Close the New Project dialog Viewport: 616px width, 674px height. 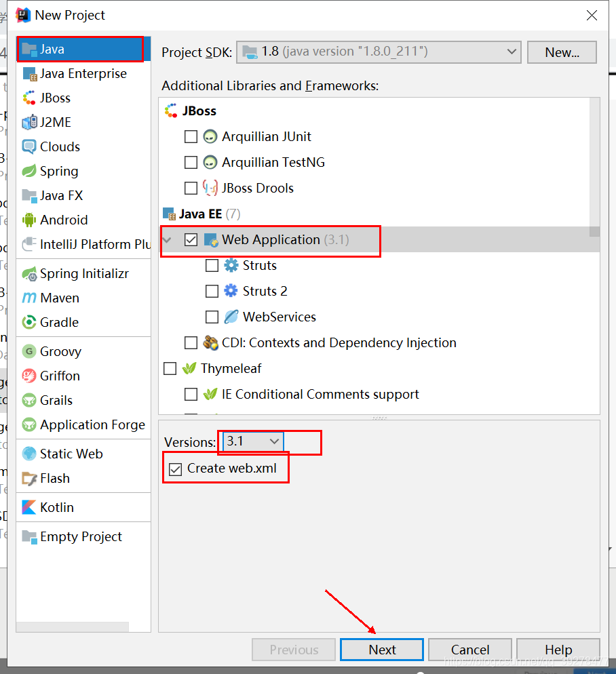(x=592, y=16)
